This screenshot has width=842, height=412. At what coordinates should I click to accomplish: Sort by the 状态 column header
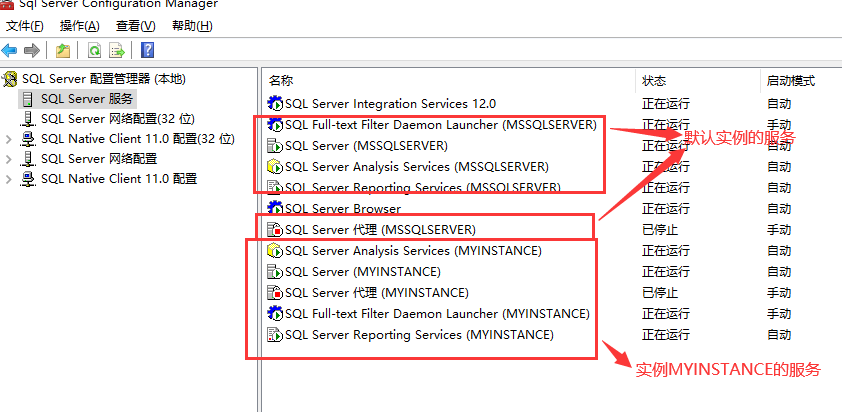[x=654, y=81]
